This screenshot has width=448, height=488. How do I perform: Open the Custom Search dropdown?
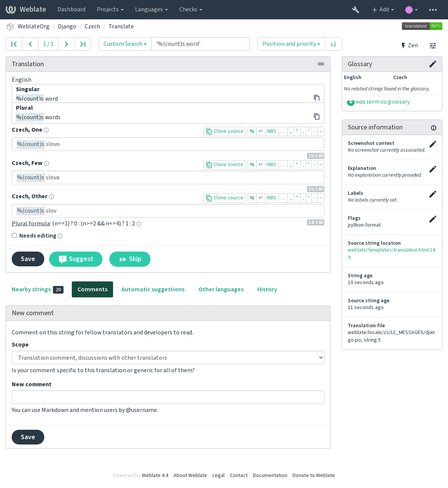[x=125, y=44]
